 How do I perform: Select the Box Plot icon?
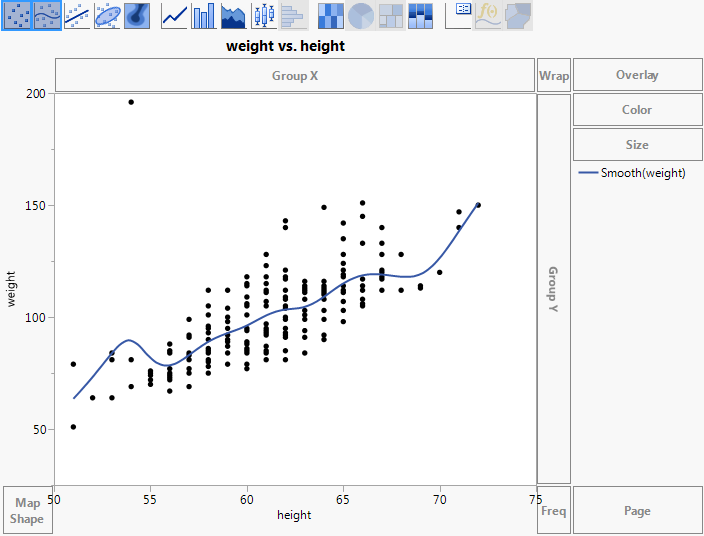[264, 16]
